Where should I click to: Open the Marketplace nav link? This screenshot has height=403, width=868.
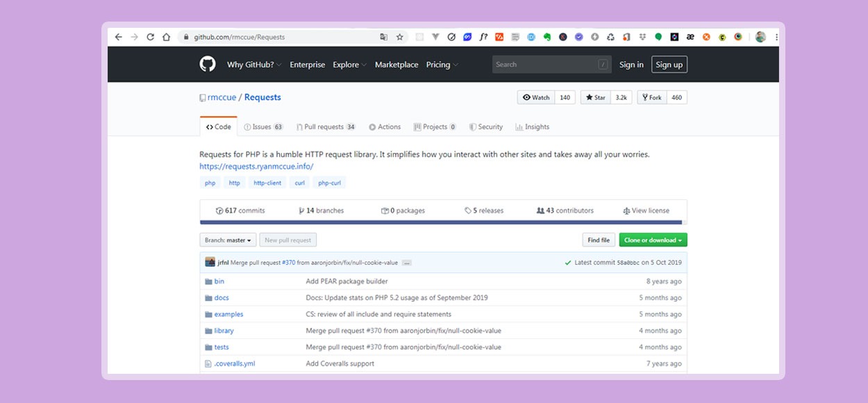click(397, 65)
